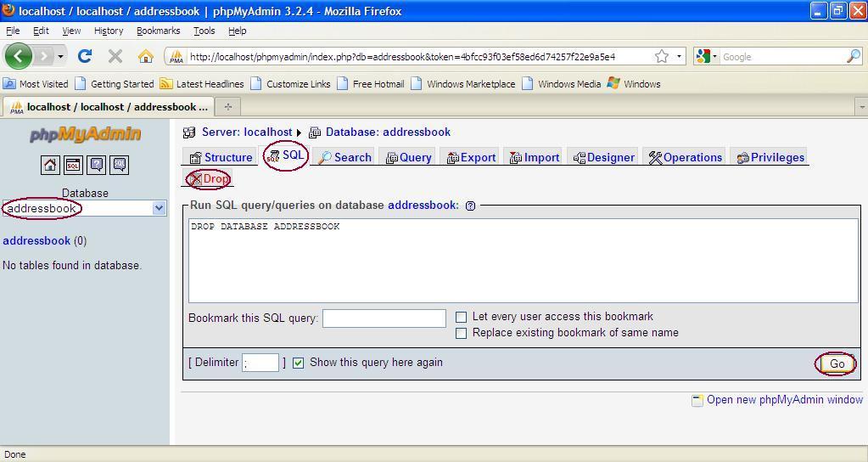Reload the page with the refresh icon
This screenshot has width=868, height=462.
point(85,56)
